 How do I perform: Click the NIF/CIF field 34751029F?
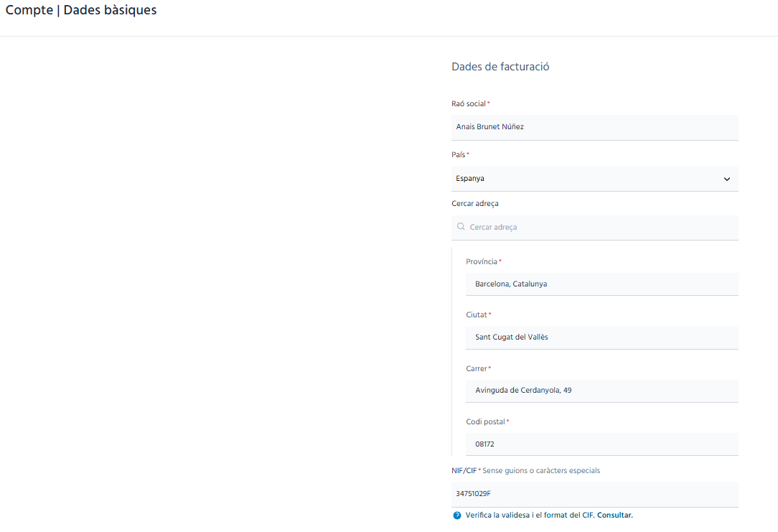pyautogui.click(x=595, y=494)
